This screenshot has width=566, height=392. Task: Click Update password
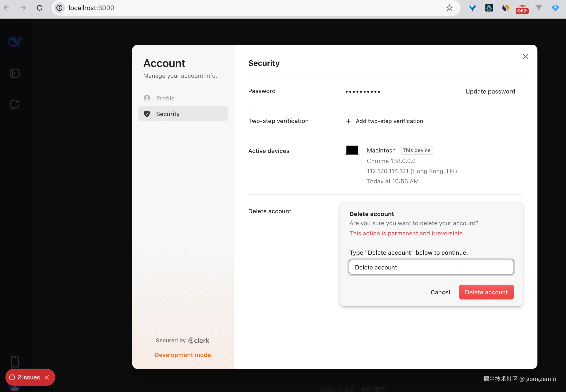(490, 91)
